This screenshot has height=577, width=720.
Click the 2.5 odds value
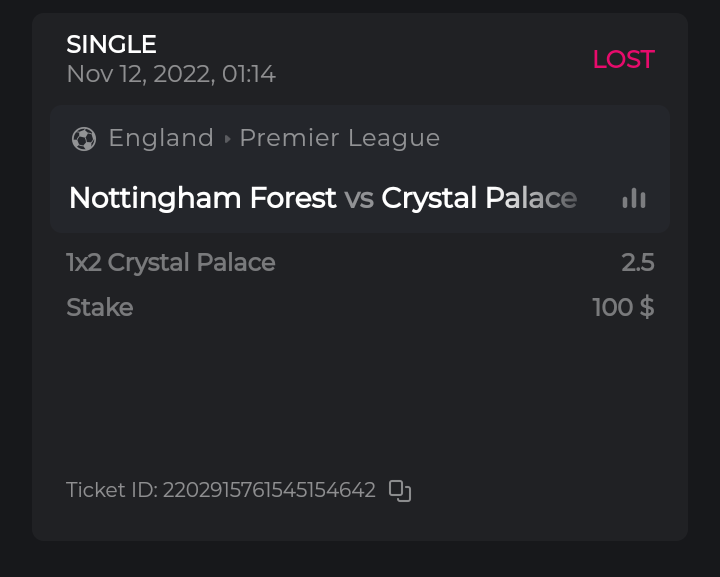(637, 263)
